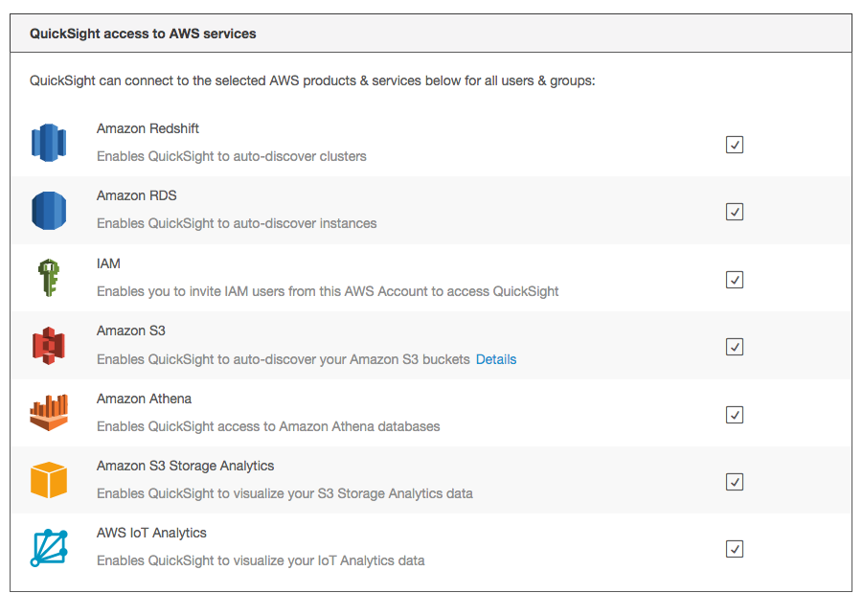Toggle the Amazon RDS access checkbox

tap(735, 212)
